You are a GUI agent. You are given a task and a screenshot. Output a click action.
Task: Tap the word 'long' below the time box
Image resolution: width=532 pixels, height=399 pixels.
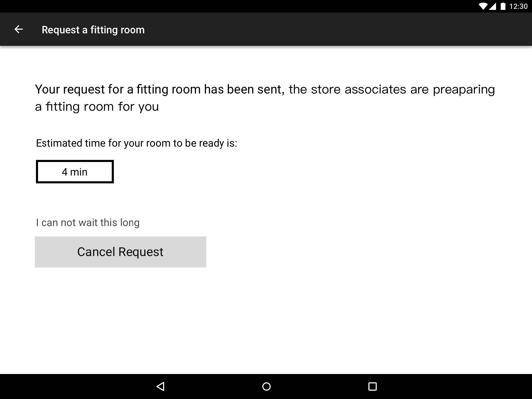coord(130,223)
